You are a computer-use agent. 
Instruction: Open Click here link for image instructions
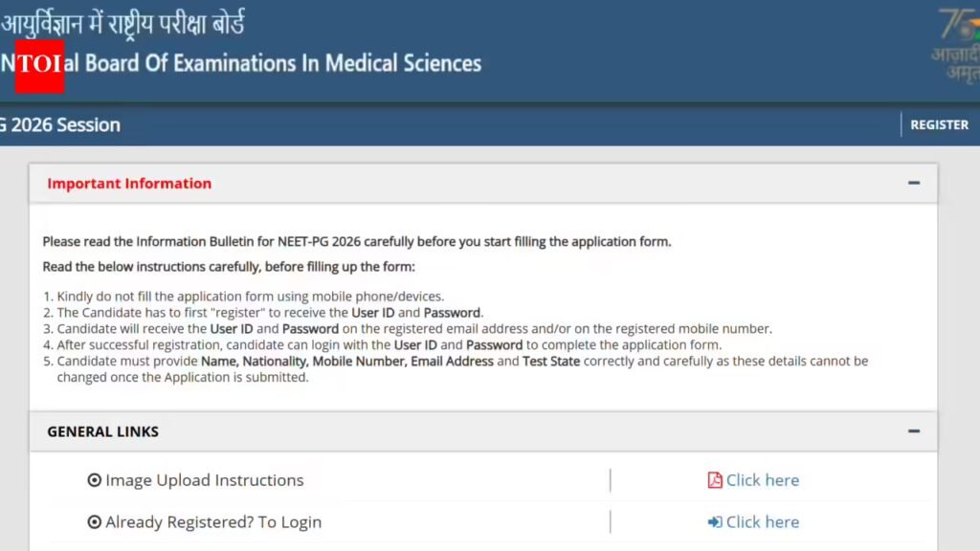tap(763, 480)
